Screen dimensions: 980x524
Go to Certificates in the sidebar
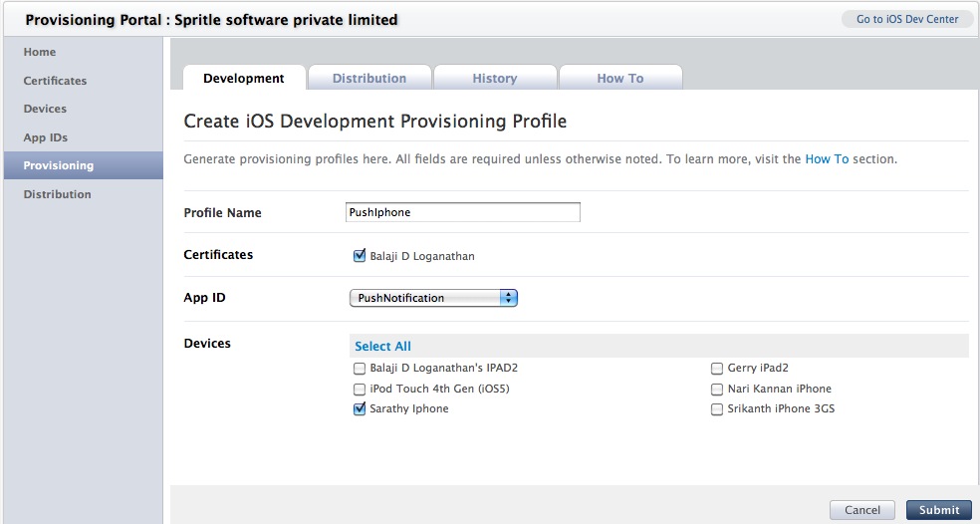click(x=55, y=81)
